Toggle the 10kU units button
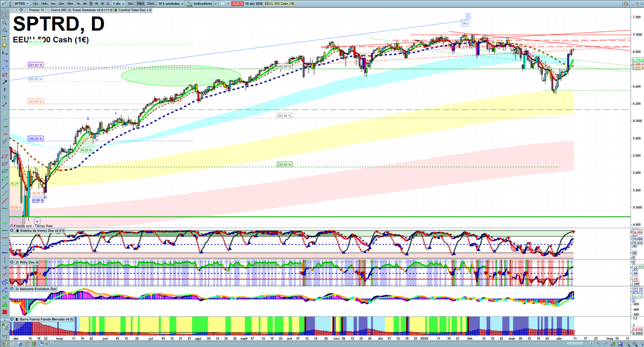Screen dimensions: 644x347 (140, 4)
